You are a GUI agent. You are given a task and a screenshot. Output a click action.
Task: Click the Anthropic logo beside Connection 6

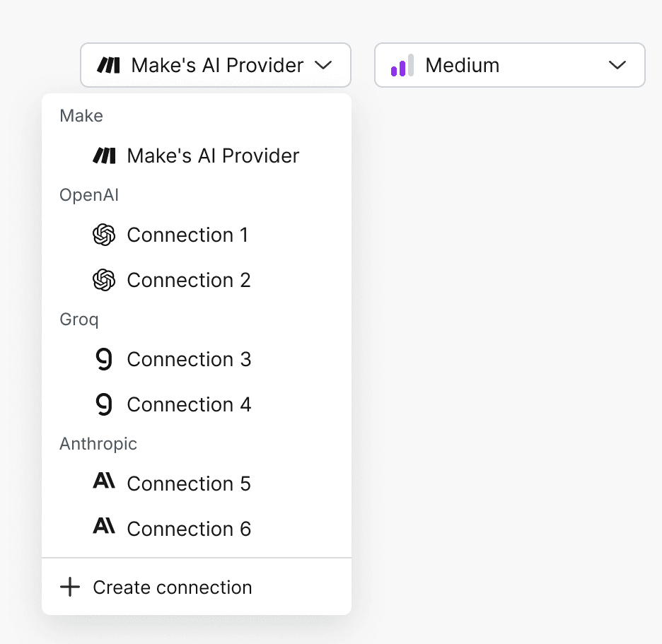coord(104,528)
